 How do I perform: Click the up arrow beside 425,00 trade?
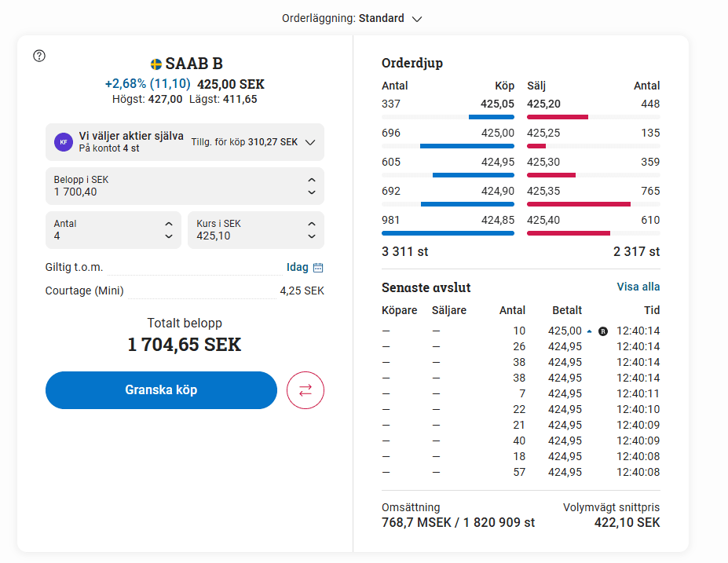tap(590, 331)
